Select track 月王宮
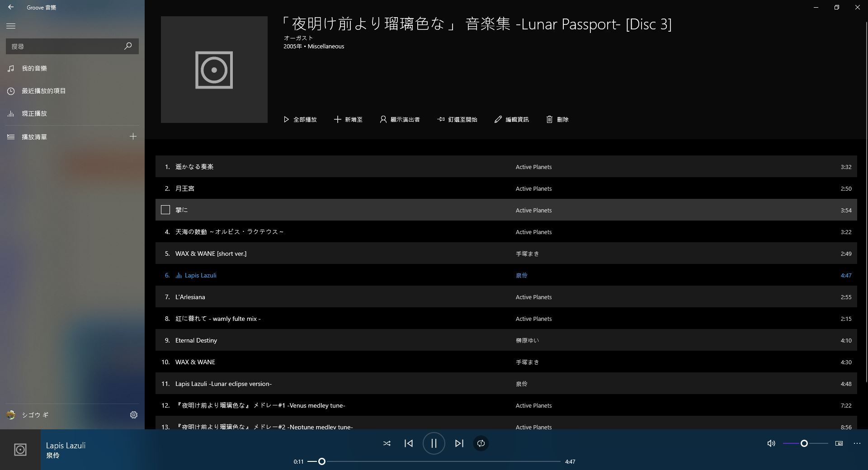 [506, 188]
